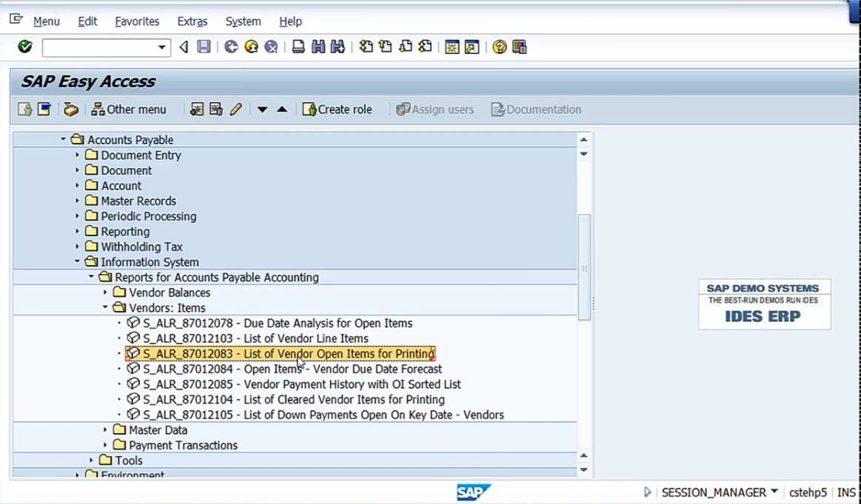Click the SAP Menu icon

point(44,110)
